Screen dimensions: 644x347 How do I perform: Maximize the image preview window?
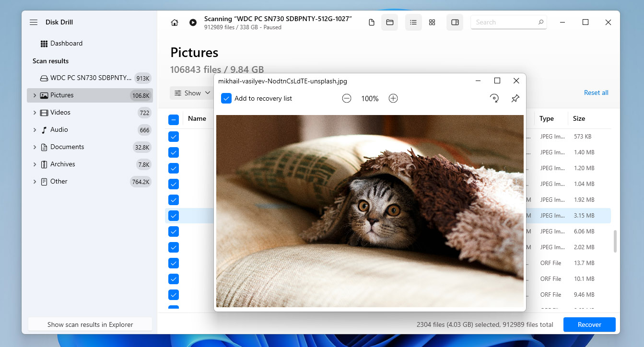tap(497, 81)
